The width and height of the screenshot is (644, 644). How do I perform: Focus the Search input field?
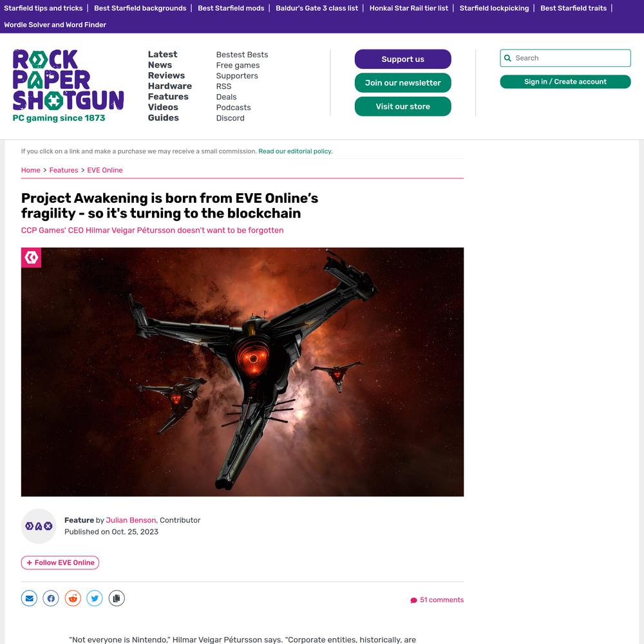pyautogui.click(x=565, y=58)
